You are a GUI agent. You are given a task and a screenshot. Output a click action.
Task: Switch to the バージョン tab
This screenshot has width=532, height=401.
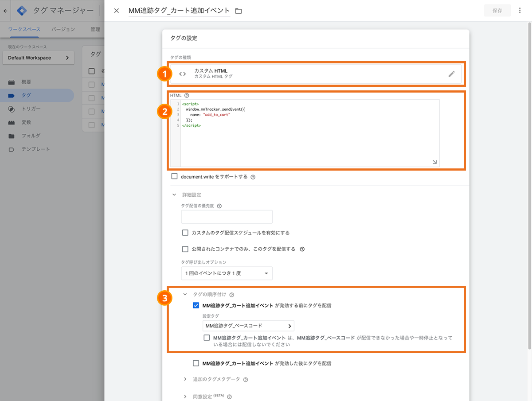pos(63,30)
